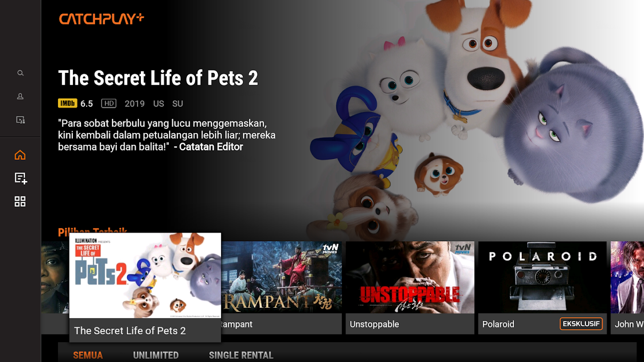Image resolution: width=644 pixels, height=362 pixels.
Task: Open the user profile icon in the sidebar
Action: [20, 96]
